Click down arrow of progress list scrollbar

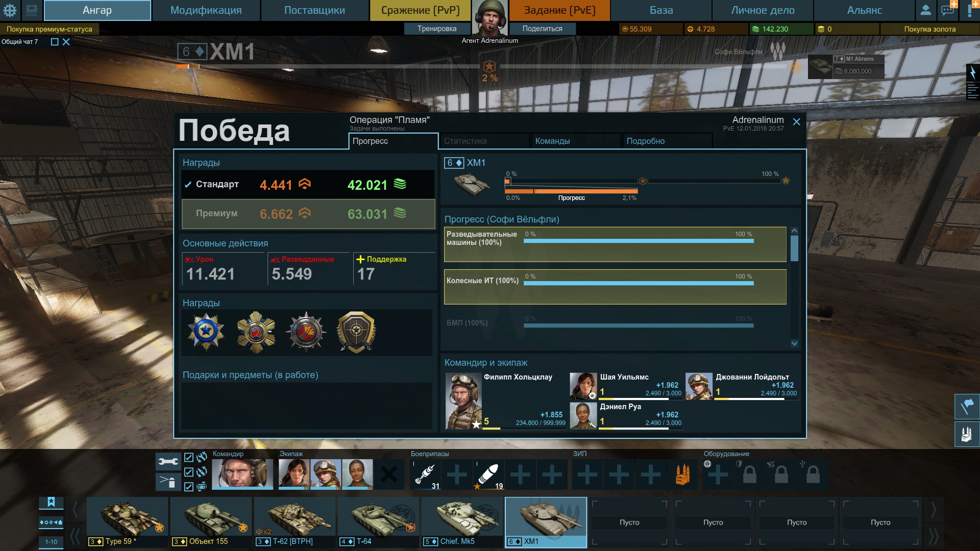[794, 343]
